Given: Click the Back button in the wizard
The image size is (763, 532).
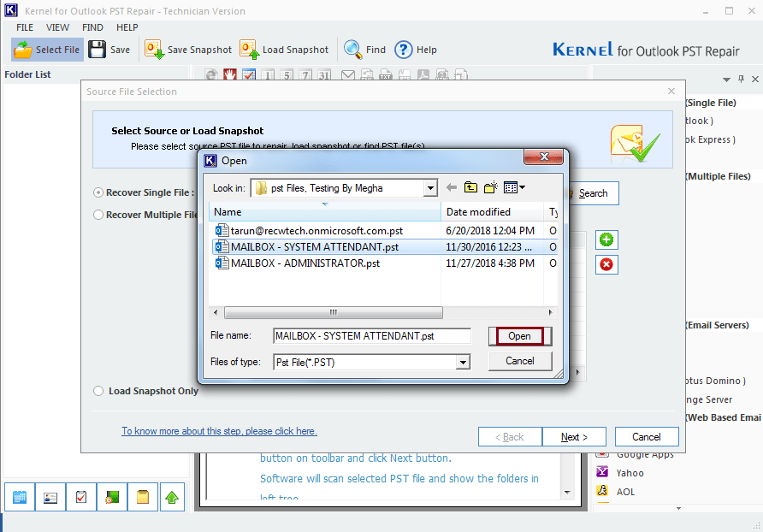Looking at the screenshot, I should [x=510, y=436].
